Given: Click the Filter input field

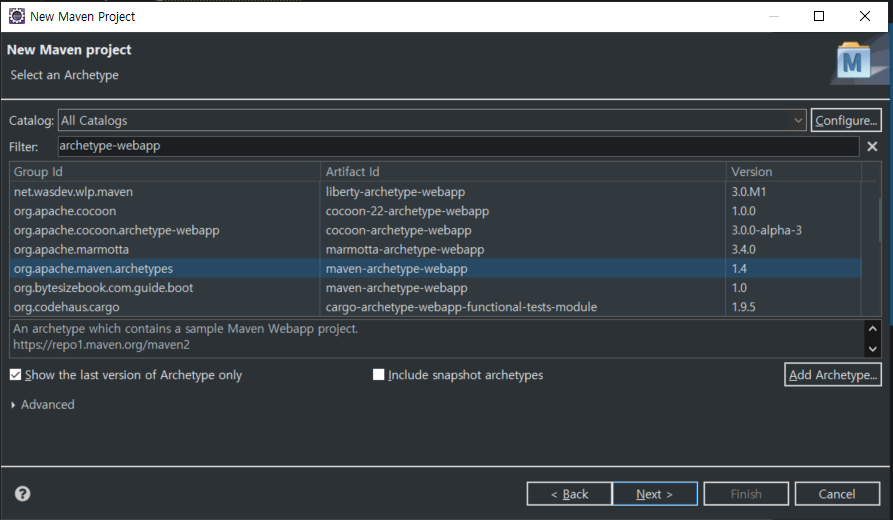Looking at the screenshot, I should point(458,146).
